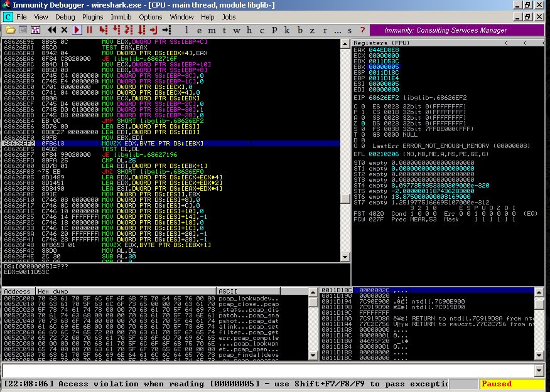Screen dimensions: 550x392
Task: Pause execution using the pause icon
Action: (89, 29)
